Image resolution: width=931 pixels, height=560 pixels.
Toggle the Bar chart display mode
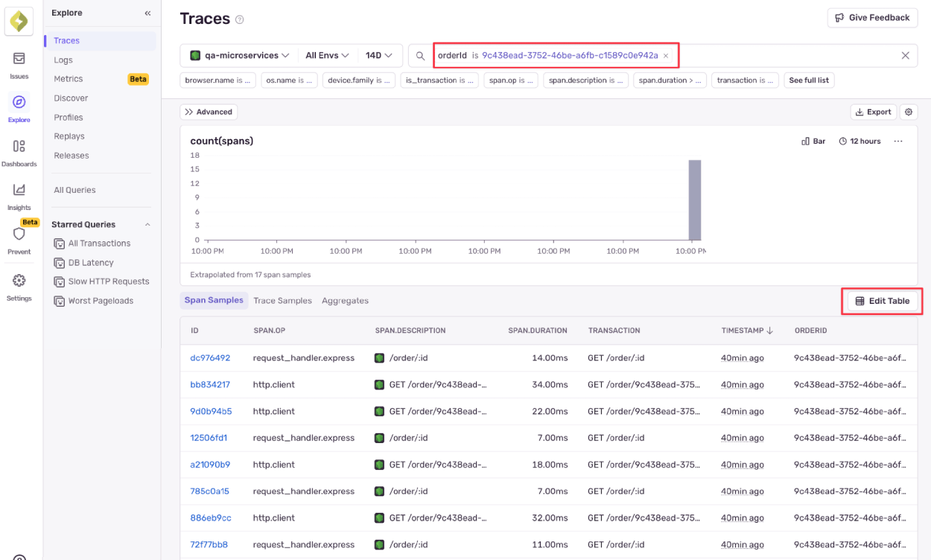(x=813, y=141)
